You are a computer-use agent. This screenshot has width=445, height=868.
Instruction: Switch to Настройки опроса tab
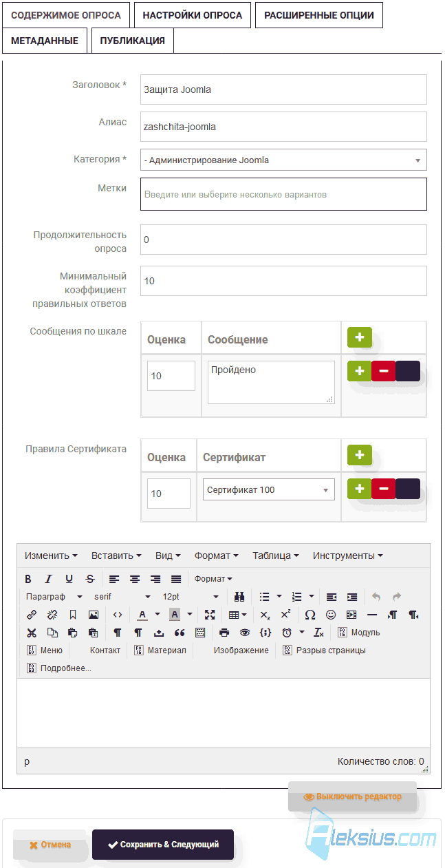point(193,15)
